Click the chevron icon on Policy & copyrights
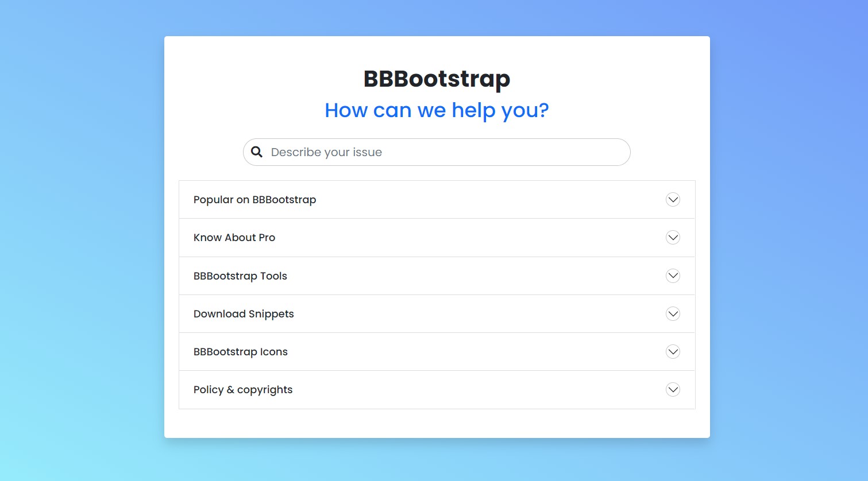The height and width of the screenshot is (481, 868). click(673, 389)
